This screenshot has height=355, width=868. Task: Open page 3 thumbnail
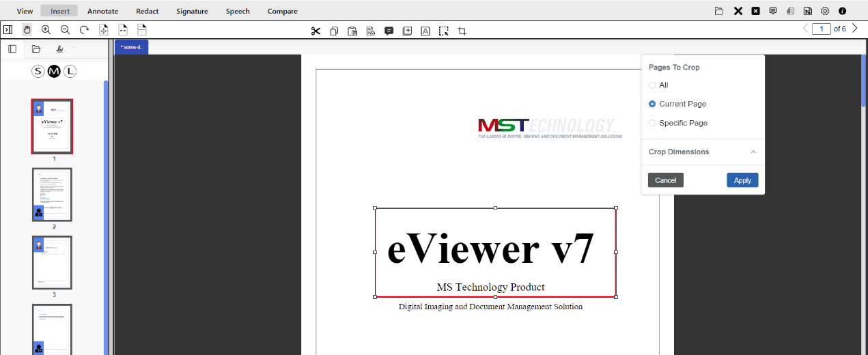[52, 263]
